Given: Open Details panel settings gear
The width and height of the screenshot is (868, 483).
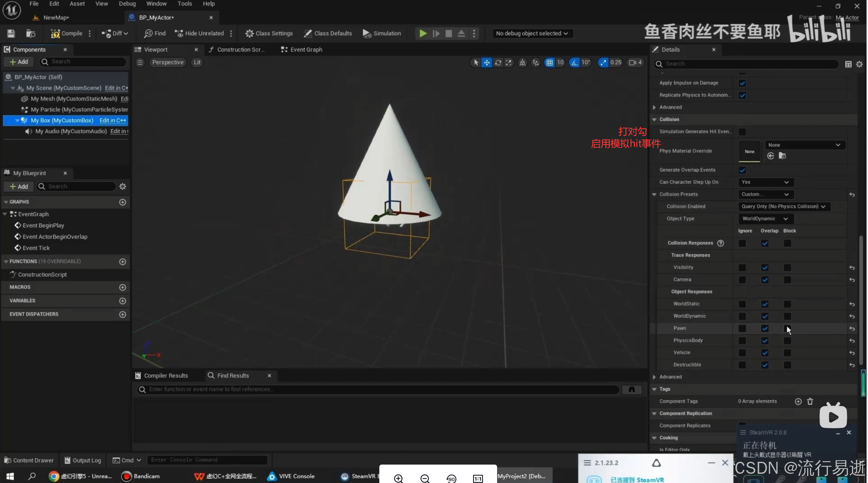Looking at the screenshot, I should click(x=859, y=64).
